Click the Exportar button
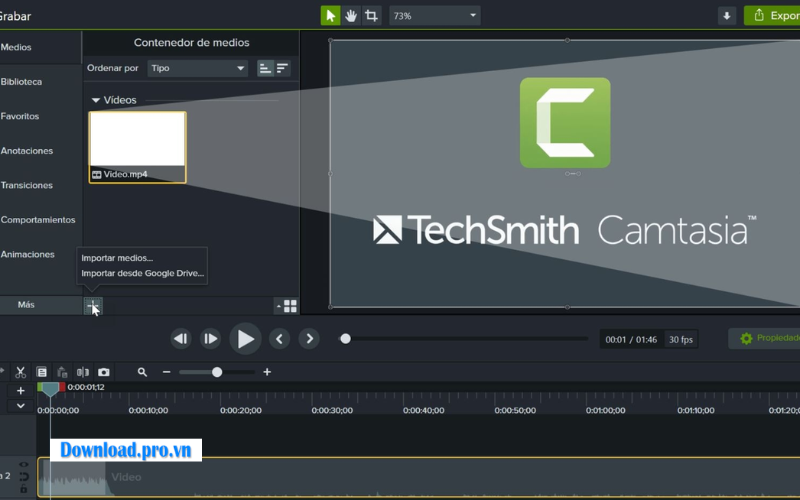 [774, 16]
